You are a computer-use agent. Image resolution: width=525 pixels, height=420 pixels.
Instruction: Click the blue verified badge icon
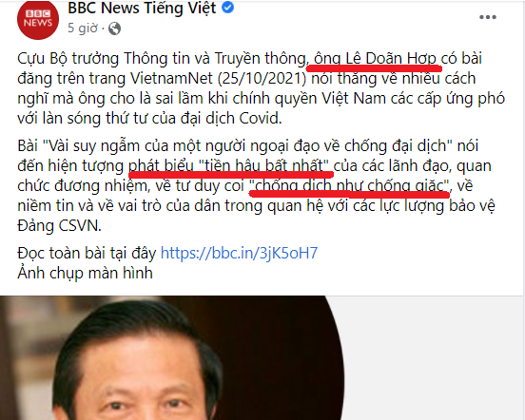(x=227, y=8)
